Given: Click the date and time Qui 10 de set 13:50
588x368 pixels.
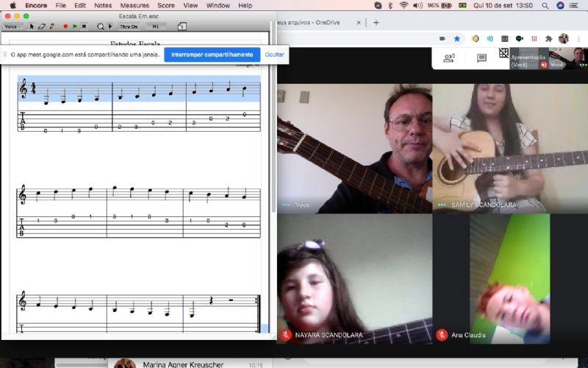Looking at the screenshot, I should click(x=503, y=6).
